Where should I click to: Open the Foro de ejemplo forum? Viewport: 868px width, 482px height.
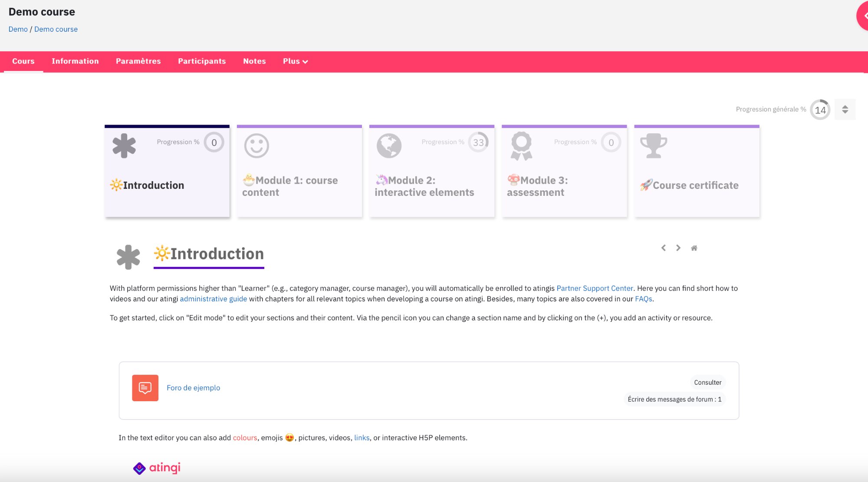pos(193,388)
